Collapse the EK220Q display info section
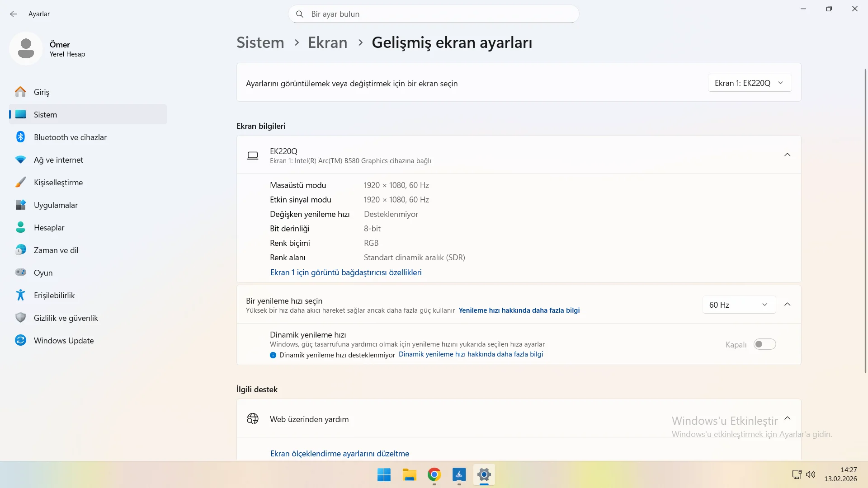Screen dimensions: 868x488 point(787,155)
